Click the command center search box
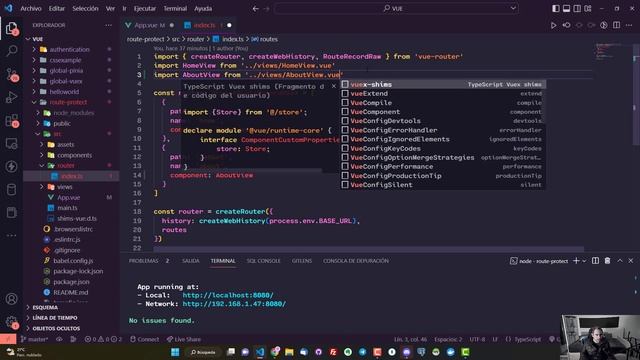Viewport: 640px width, 360px height. [396, 9]
